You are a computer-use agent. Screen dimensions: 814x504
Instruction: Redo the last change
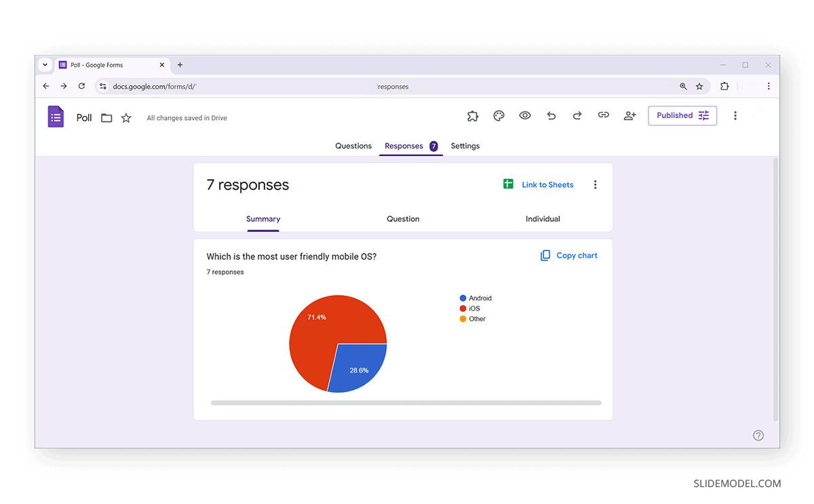577,116
